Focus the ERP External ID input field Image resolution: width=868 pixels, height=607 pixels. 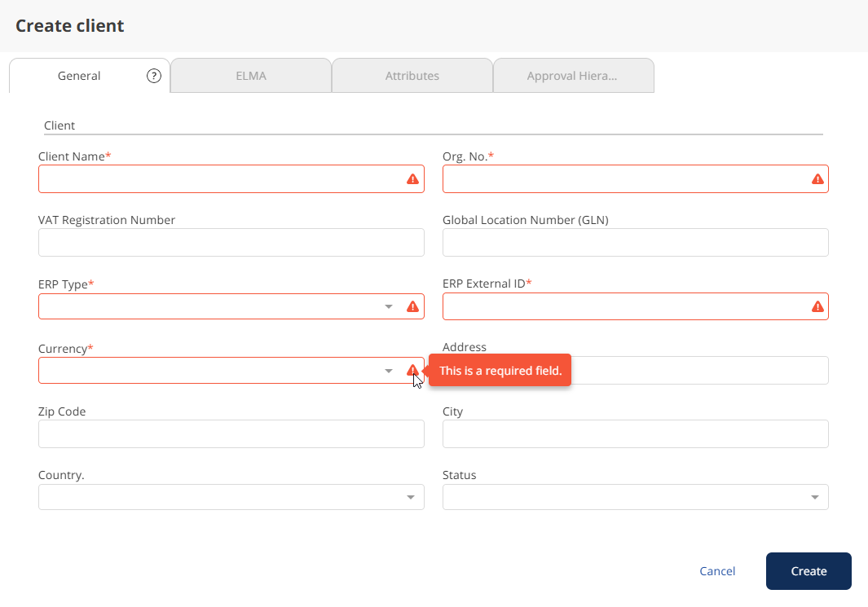[x=636, y=306]
